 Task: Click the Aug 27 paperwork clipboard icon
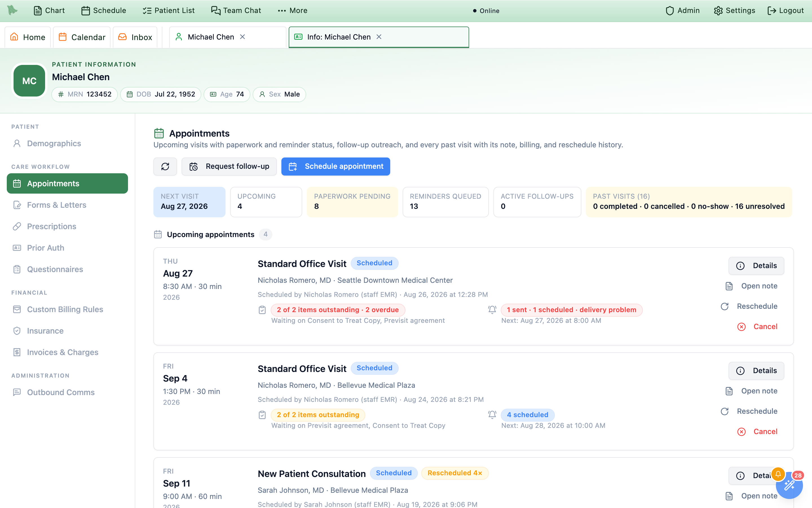click(262, 310)
